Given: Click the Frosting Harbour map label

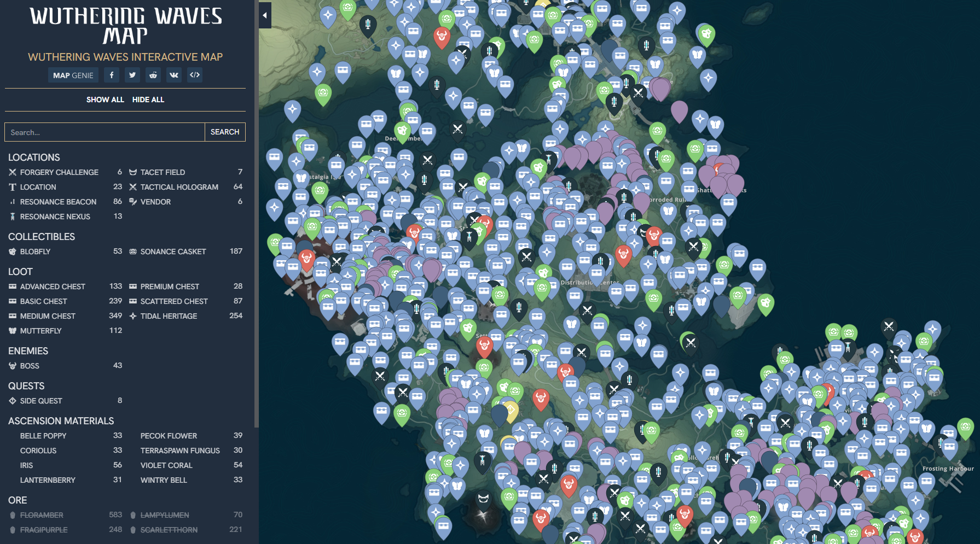Looking at the screenshot, I should [x=948, y=469].
